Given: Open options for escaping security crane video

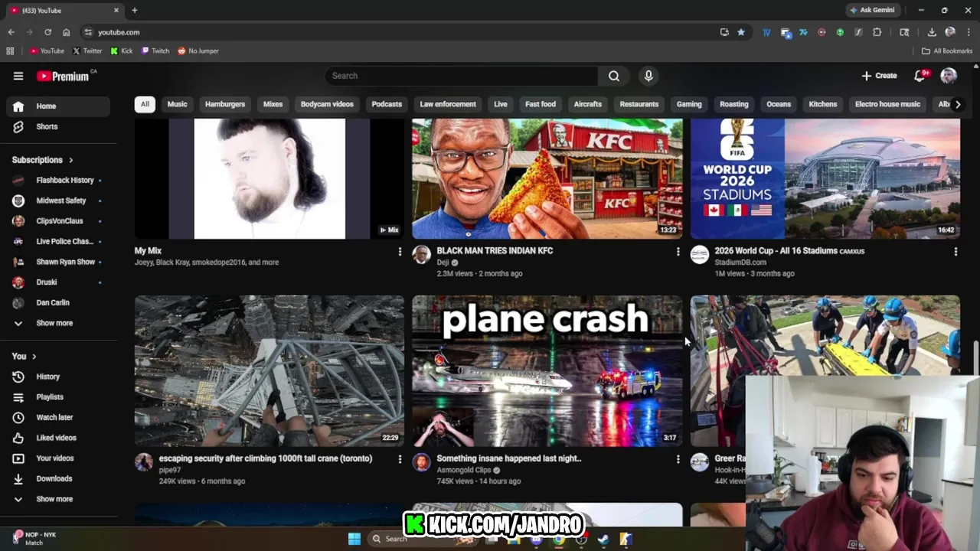Looking at the screenshot, I should (x=400, y=459).
